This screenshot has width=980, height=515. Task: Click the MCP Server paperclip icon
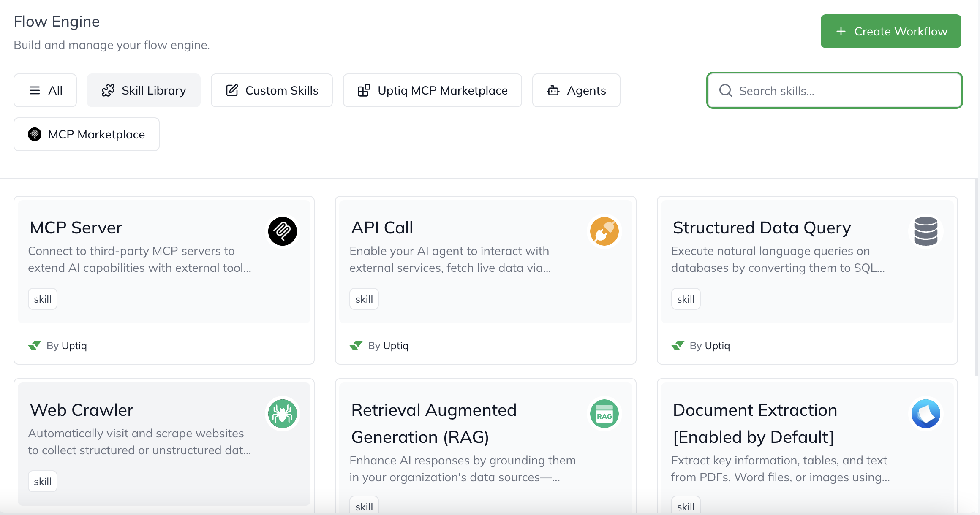coord(283,231)
